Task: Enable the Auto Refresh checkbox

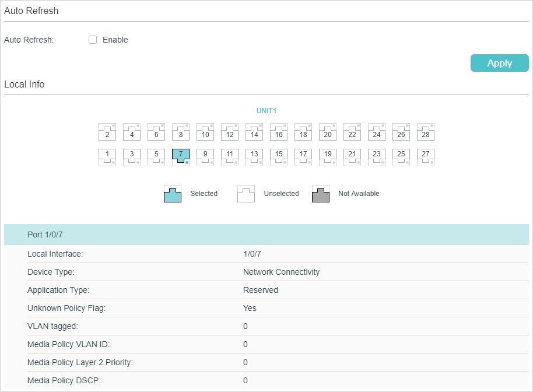Action: click(93, 40)
